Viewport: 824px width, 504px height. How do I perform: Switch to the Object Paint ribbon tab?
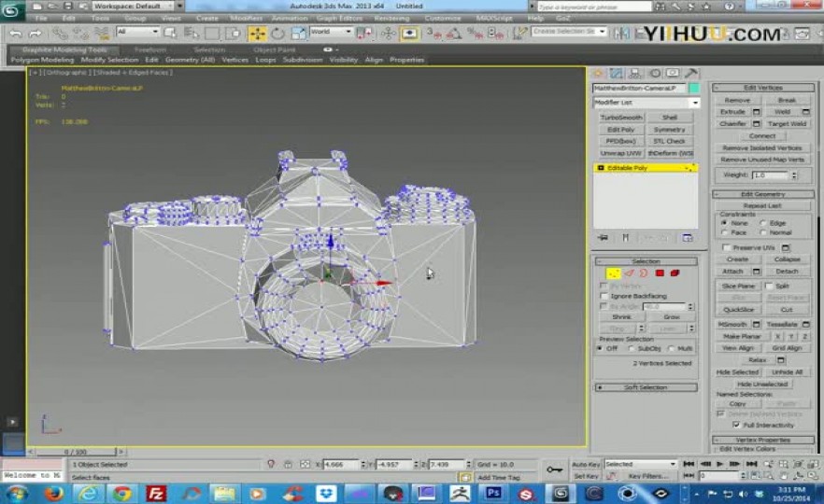click(x=275, y=49)
